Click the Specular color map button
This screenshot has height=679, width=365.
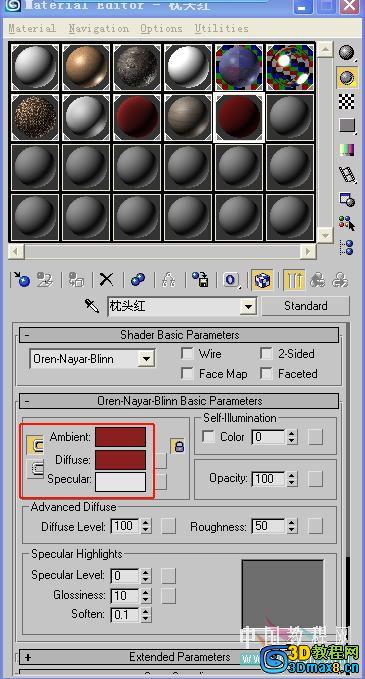[161, 481]
